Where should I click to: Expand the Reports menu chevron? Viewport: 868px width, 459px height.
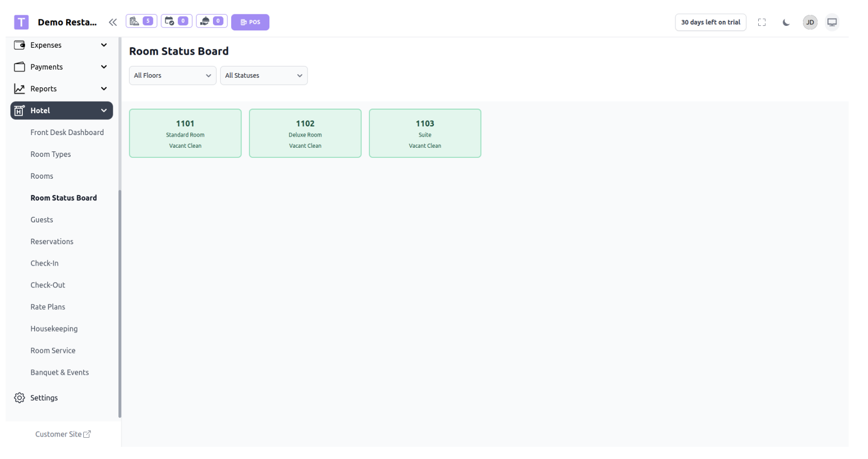[104, 89]
